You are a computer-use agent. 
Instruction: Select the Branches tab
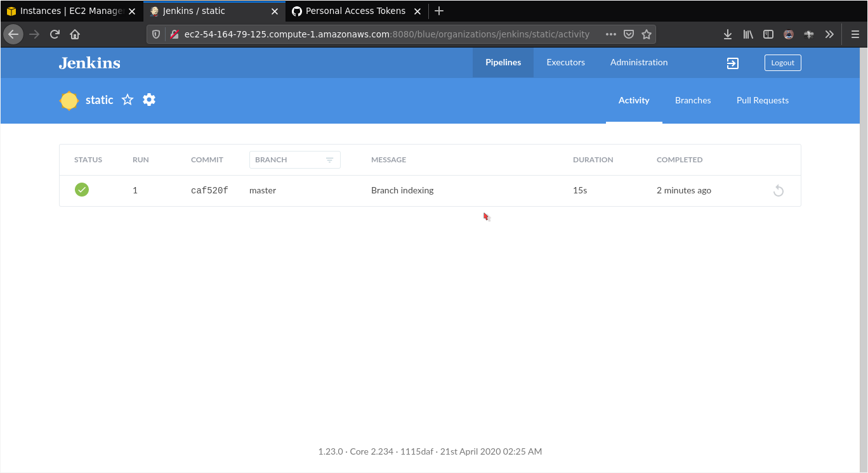[693, 100]
